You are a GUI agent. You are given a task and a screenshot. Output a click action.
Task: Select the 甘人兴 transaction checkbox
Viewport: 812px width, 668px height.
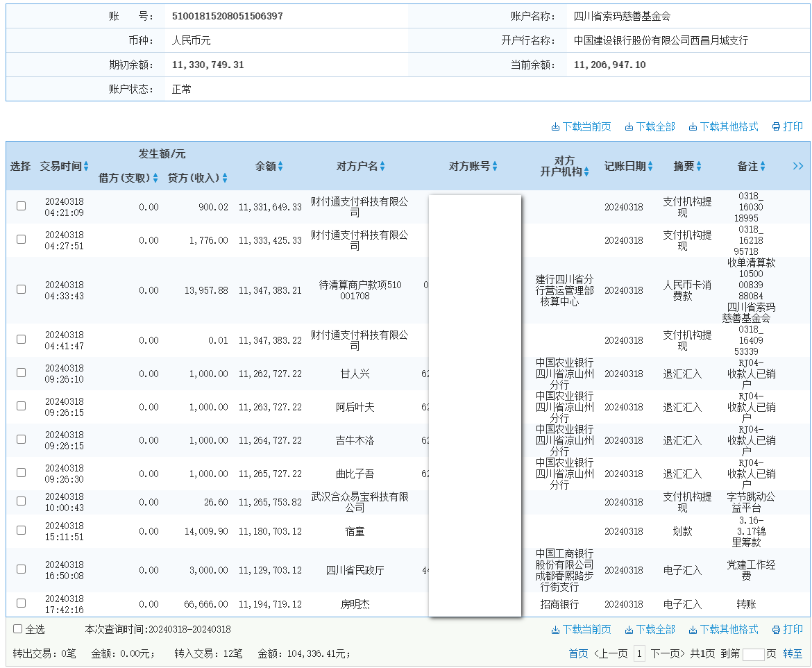22,372
